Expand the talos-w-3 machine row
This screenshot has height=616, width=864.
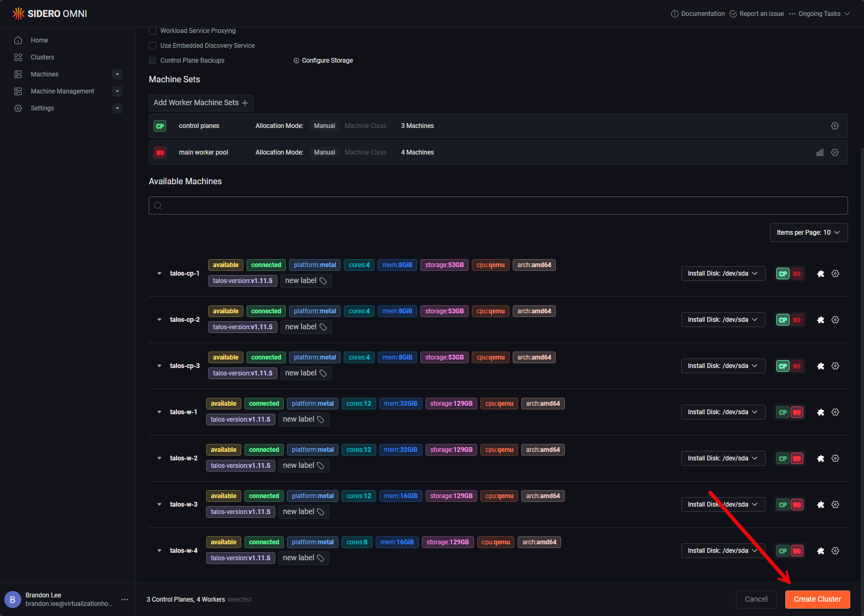[x=159, y=504]
